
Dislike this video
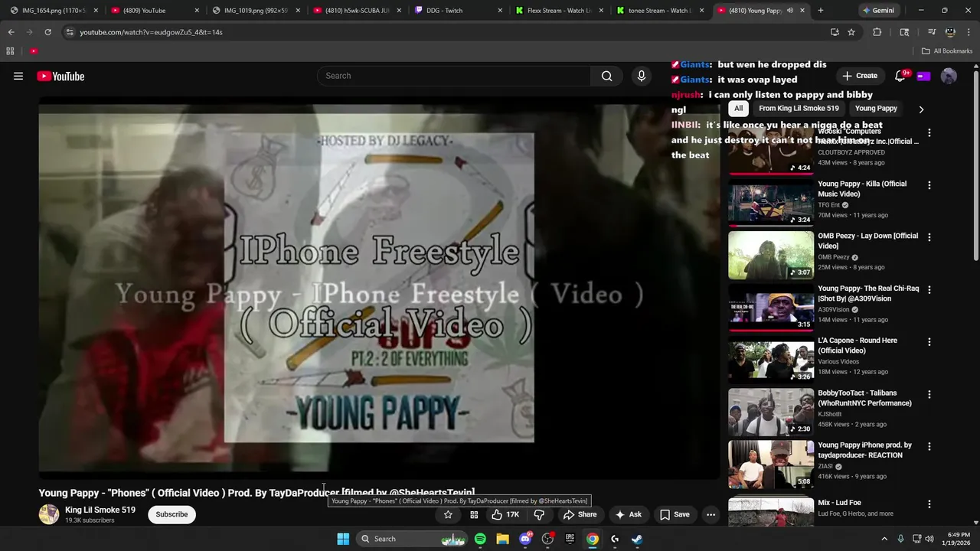539,514
